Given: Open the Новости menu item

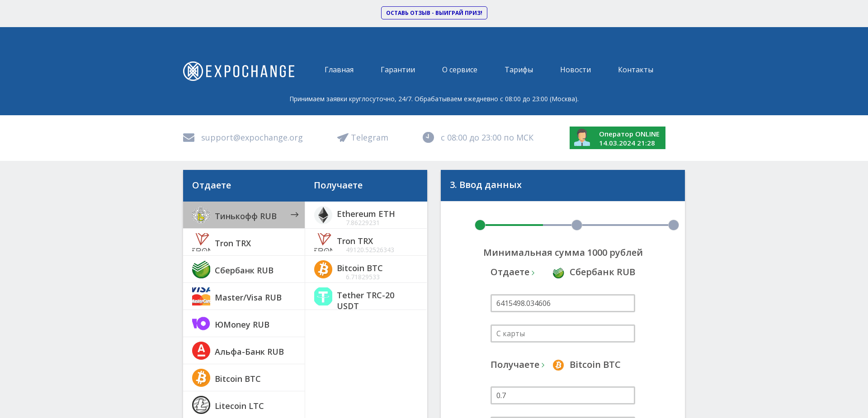Looking at the screenshot, I should coord(576,70).
